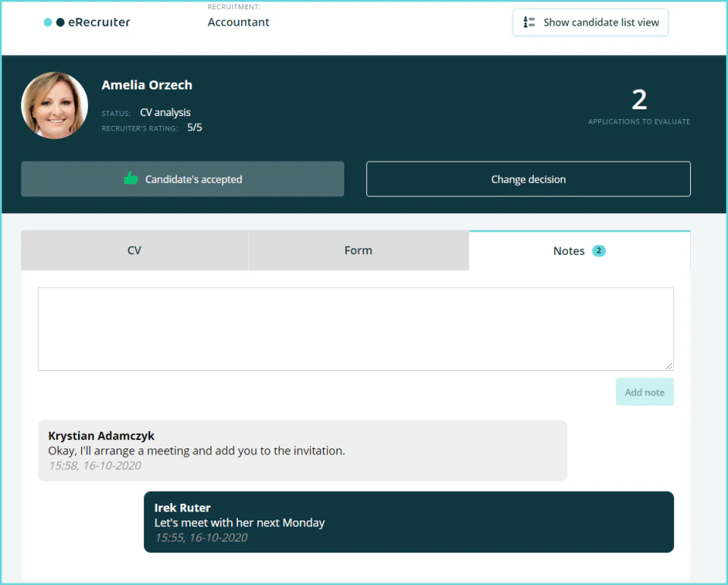Click the teal dot in the eRecruiter logo

pyautogui.click(x=47, y=22)
